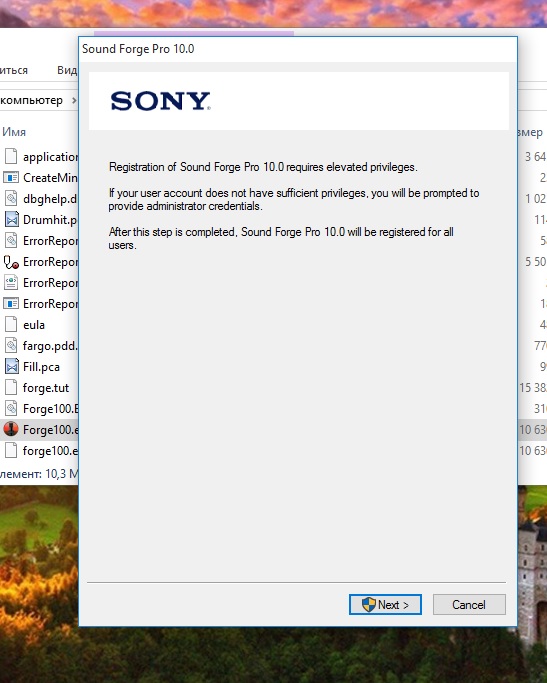Image resolution: width=547 pixels, height=683 pixels.
Task: Expand breadcrumb chevron after компьютер
Action: 74,101
